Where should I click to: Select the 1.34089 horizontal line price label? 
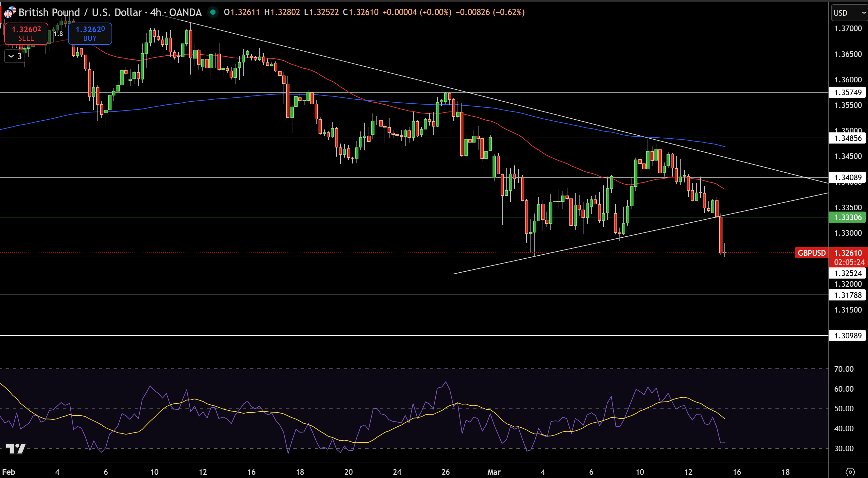[847, 177]
